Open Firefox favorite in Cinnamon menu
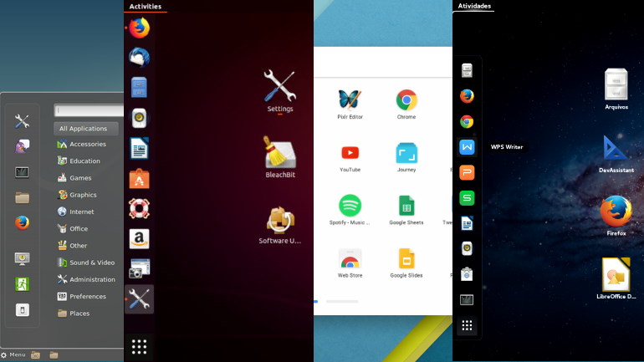 tap(22, 223)
